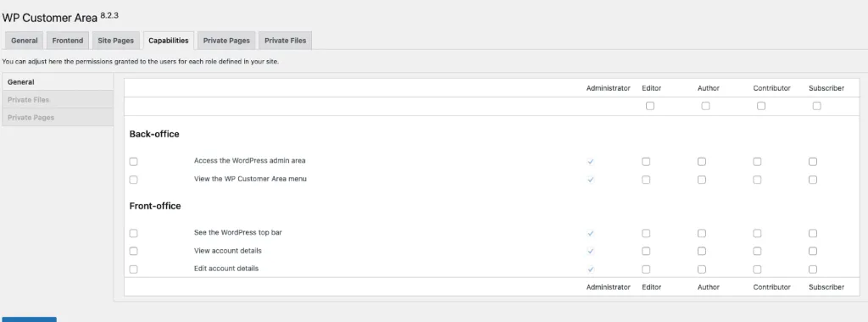
Task: Open the Private Pages tab
Action: pos(226,41)
